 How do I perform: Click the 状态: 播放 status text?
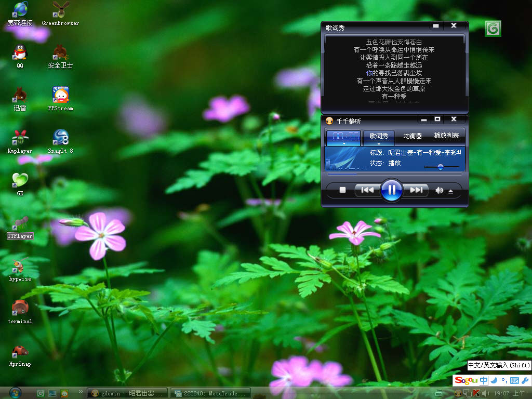click(385, 163)
